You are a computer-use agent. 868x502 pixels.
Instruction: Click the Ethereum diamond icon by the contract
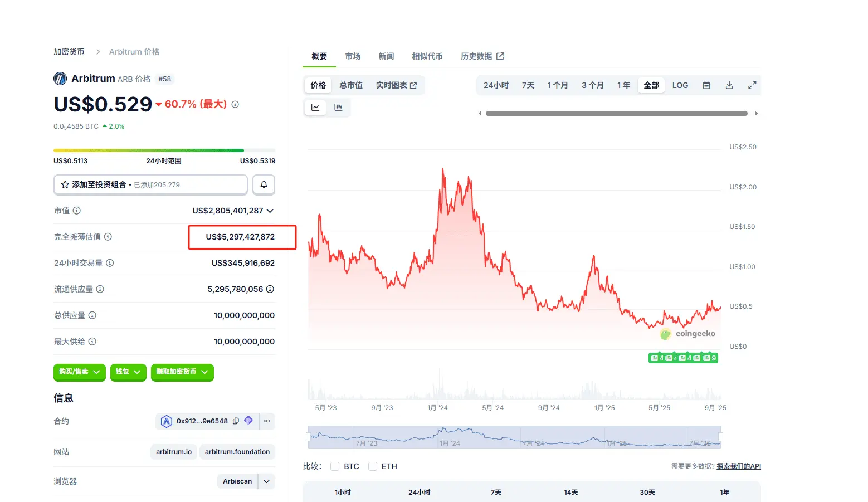248,421
